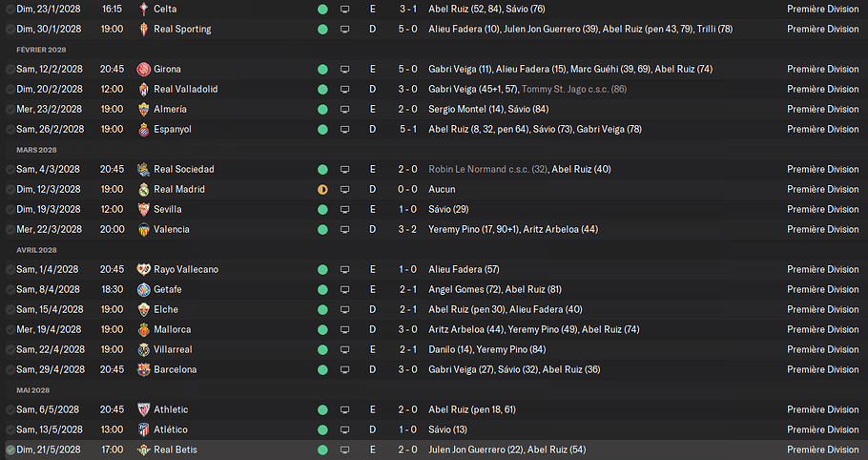This screenshot has width=868, height=460.
Task: Click the Valencia club badge
Action: (x=143, y=229)
